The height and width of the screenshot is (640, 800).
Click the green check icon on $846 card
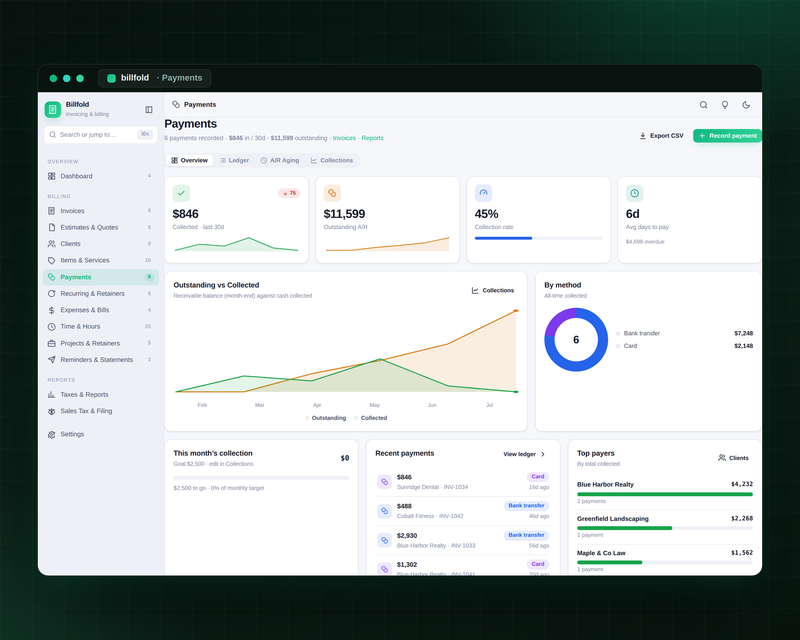[x=181, y=193]
